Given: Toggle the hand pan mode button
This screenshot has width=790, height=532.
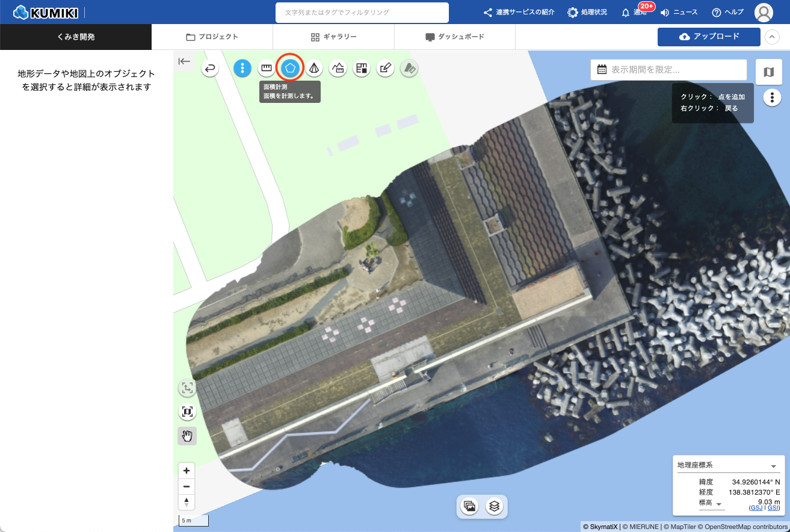Looking at the screenshot, I should [187, 436].
